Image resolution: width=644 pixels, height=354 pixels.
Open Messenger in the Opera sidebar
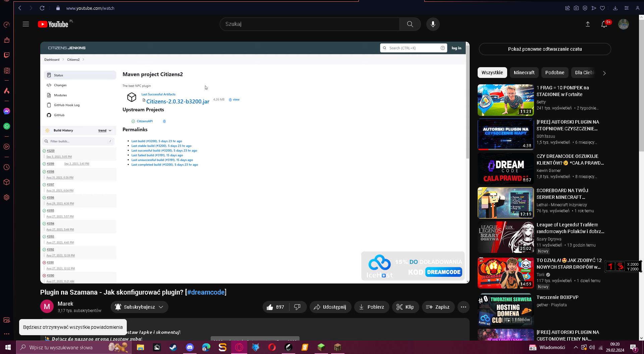point(7,111)
